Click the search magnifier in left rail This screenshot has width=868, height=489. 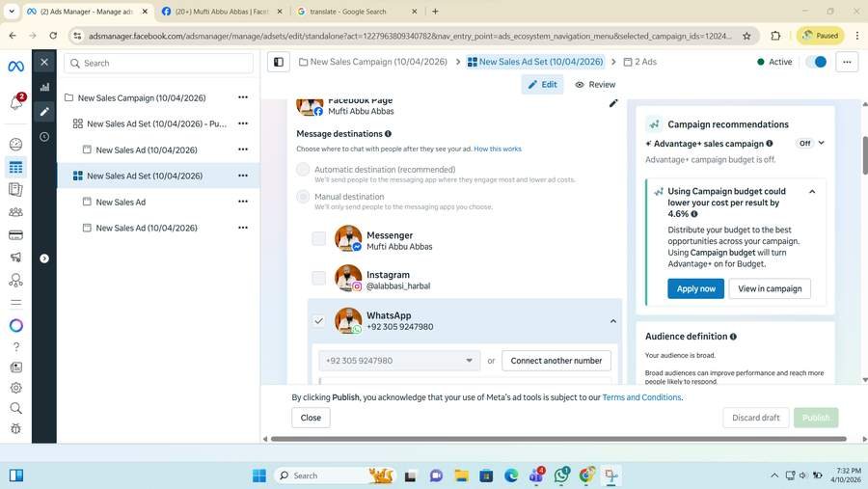tap(16, 408)
